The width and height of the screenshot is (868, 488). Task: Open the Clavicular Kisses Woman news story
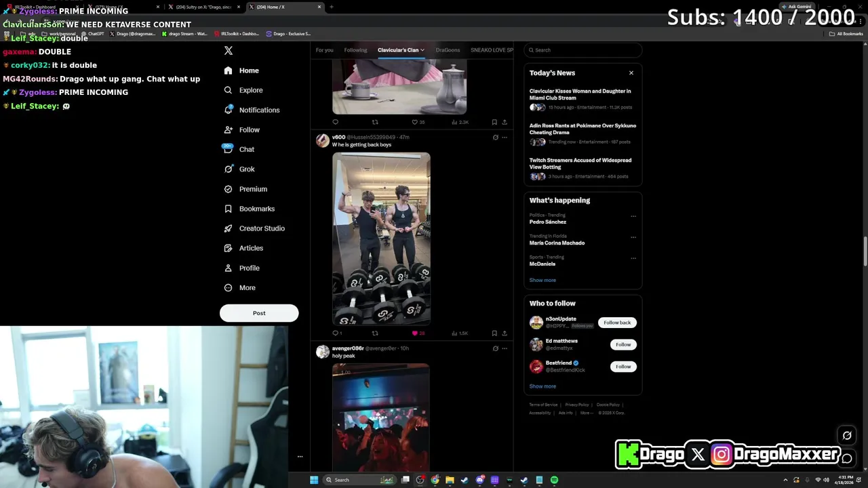click(583, 99)
